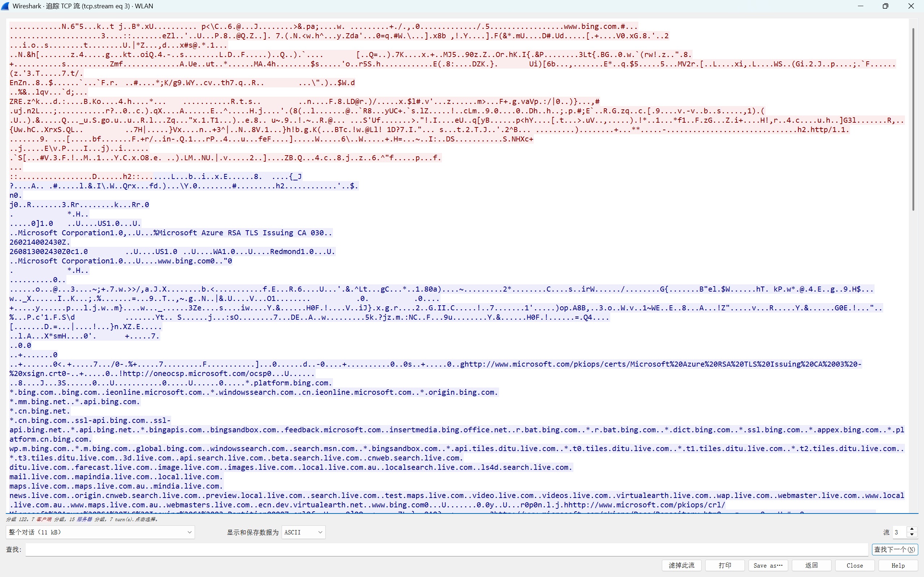Click the 滤掉此流 filter out stream button

coord(682,565)
